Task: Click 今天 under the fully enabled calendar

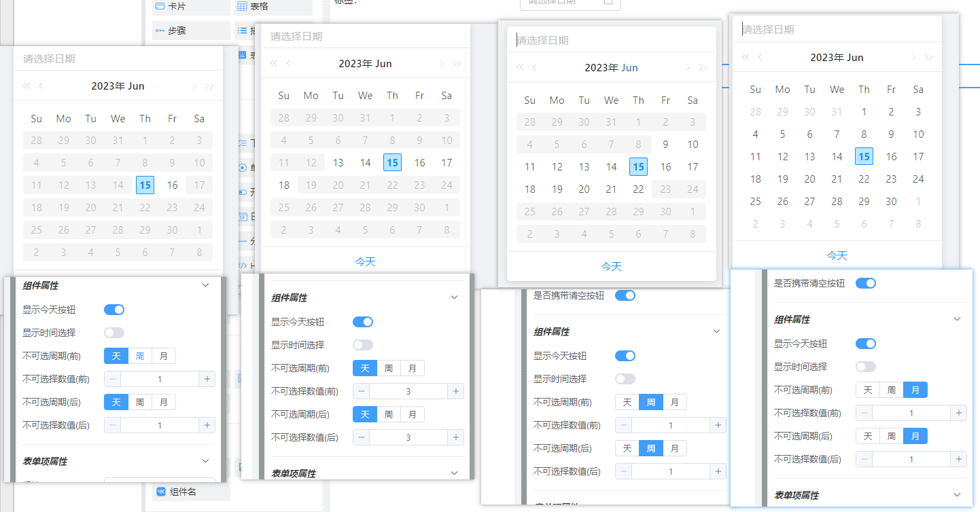Action: pyautogui.click(x=837, y=255)
